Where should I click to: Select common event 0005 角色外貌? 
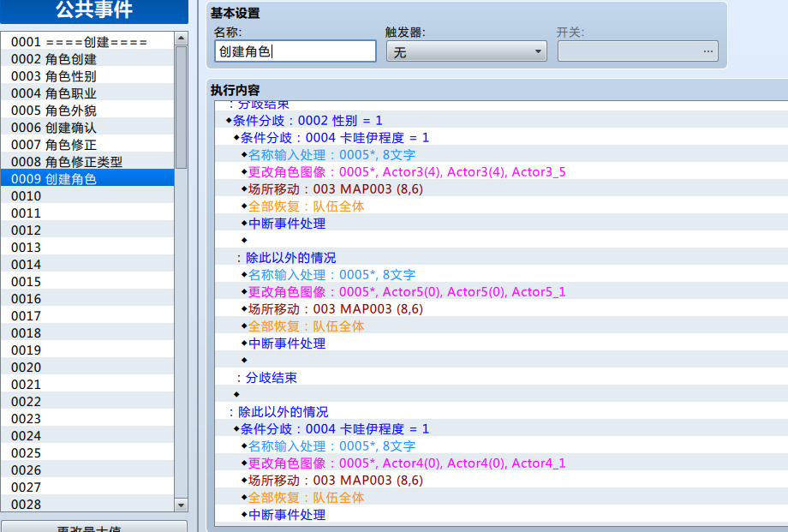tap(87, 111)
